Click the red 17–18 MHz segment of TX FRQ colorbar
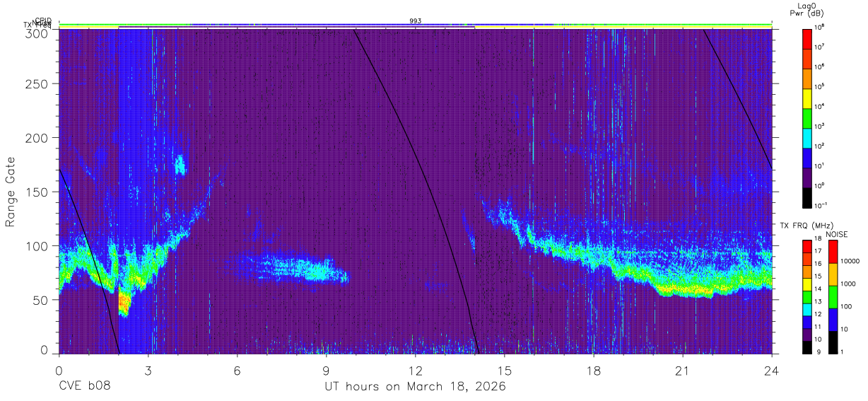This screenshot has width=868, height=401. (x=807, y=246)
